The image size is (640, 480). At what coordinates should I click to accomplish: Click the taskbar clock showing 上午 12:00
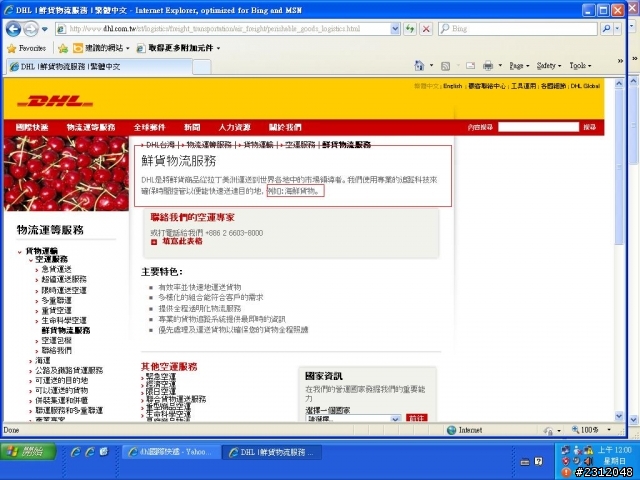click(615, 450)
